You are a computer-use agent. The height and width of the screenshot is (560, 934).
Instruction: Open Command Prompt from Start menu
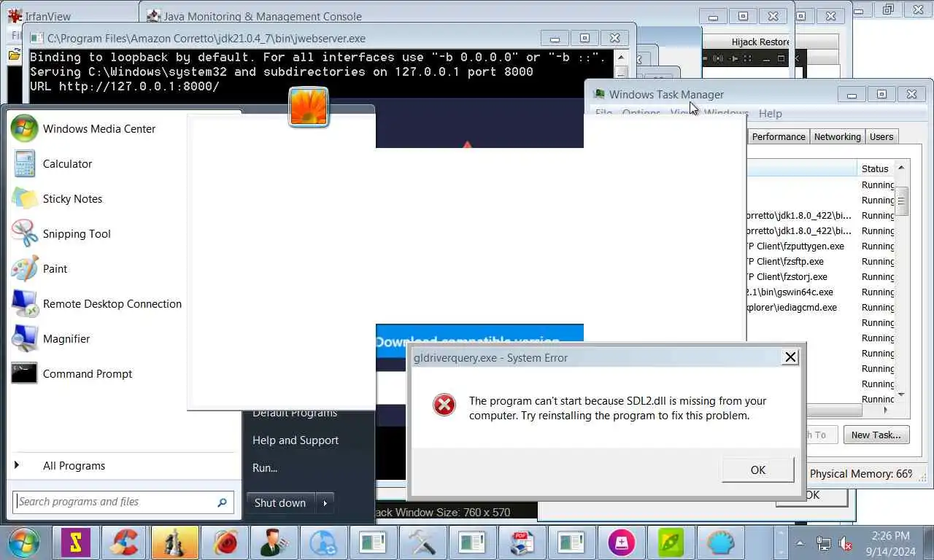[88, 374]
